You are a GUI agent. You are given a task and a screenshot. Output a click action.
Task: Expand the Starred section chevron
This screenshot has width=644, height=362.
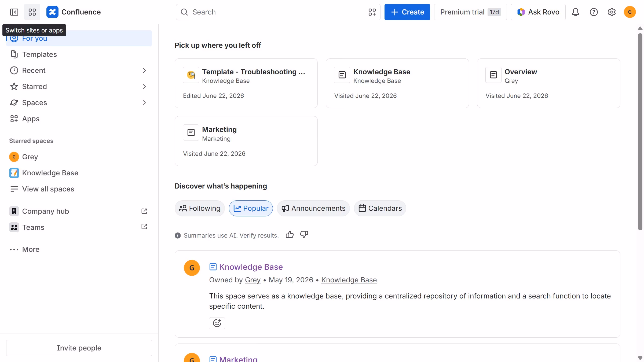coord(144,87)
